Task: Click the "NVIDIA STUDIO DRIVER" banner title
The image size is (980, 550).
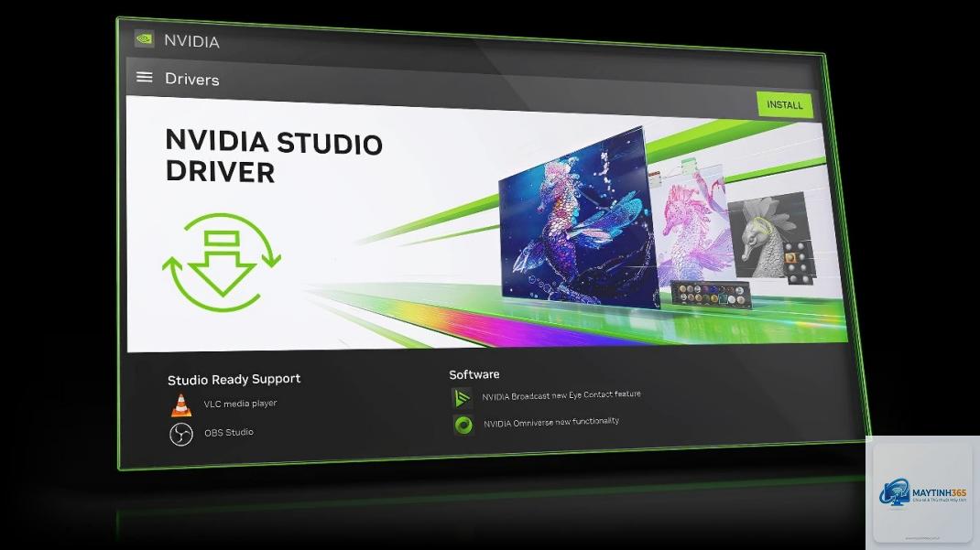Action: point(274,156)
